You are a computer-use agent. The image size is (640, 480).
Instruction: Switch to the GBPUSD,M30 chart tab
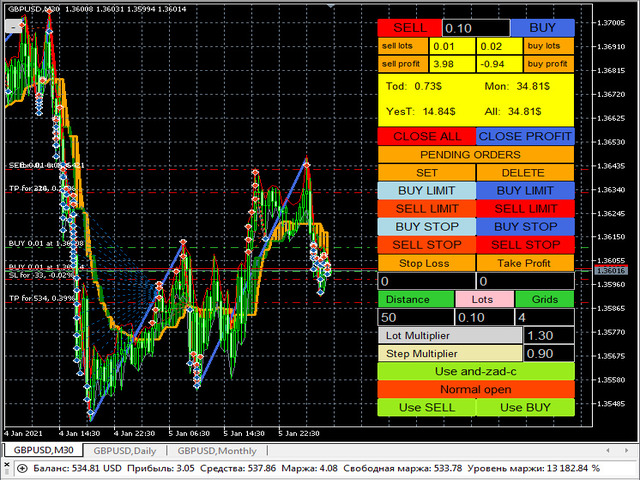point(43,450)
